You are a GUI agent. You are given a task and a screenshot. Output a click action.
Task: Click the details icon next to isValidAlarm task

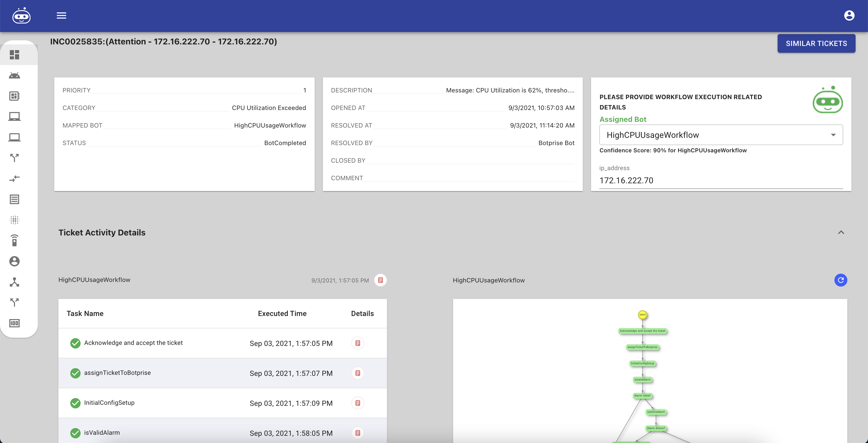358,432
